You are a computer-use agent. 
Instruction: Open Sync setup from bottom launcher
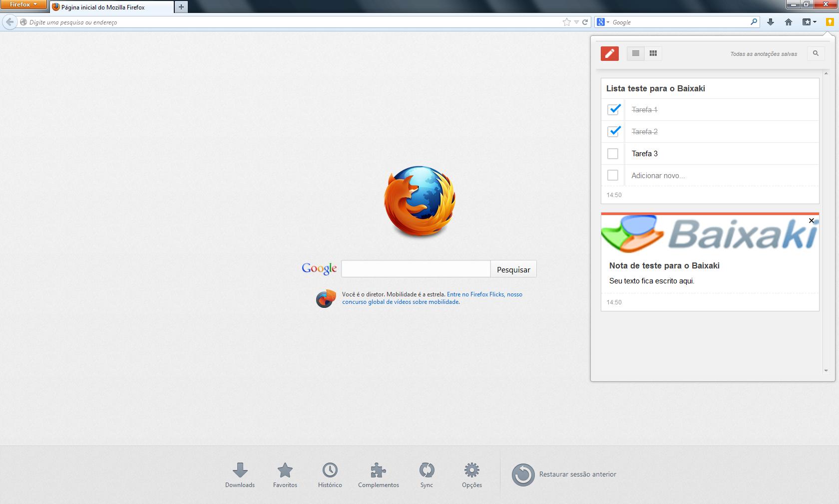tap(426, 475)
